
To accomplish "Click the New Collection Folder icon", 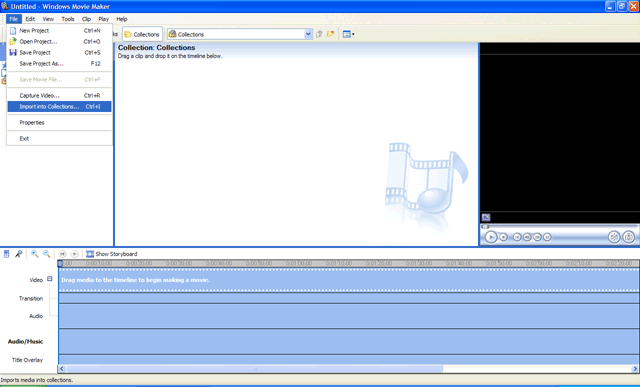I will tap(330, 34).
